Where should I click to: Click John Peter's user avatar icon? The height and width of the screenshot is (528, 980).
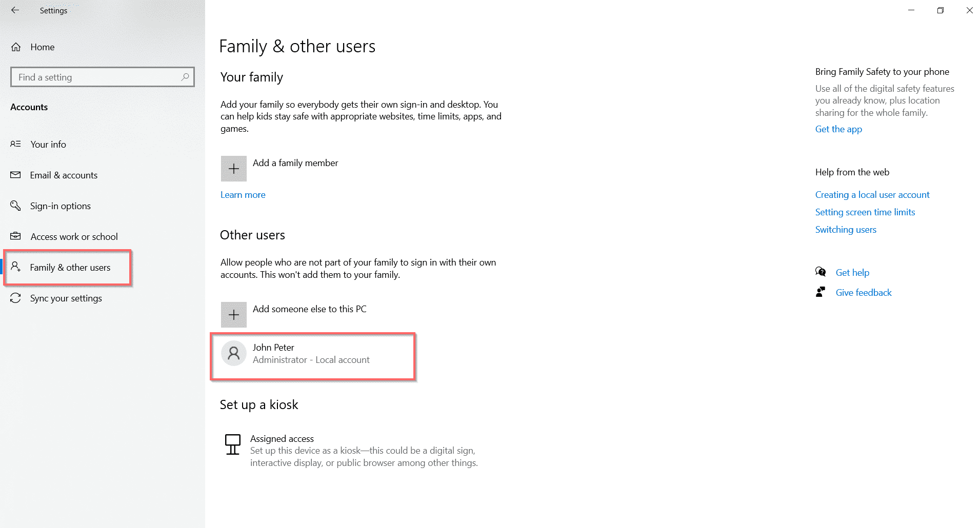(233, 353)
